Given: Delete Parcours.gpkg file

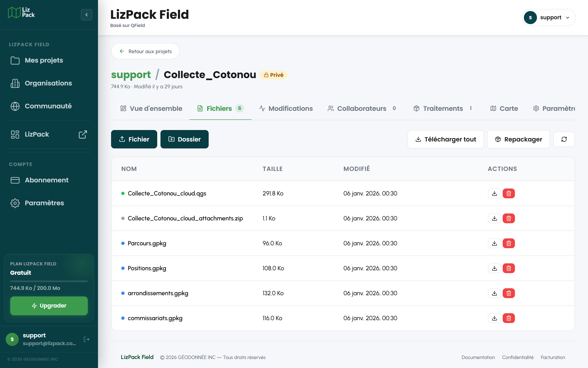Looking at the screenshot, I should click(x=509, y=243).
